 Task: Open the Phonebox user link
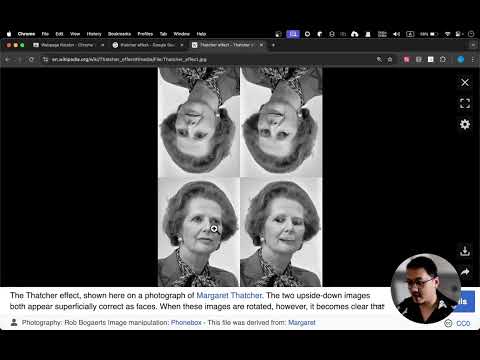click(186, 322)
